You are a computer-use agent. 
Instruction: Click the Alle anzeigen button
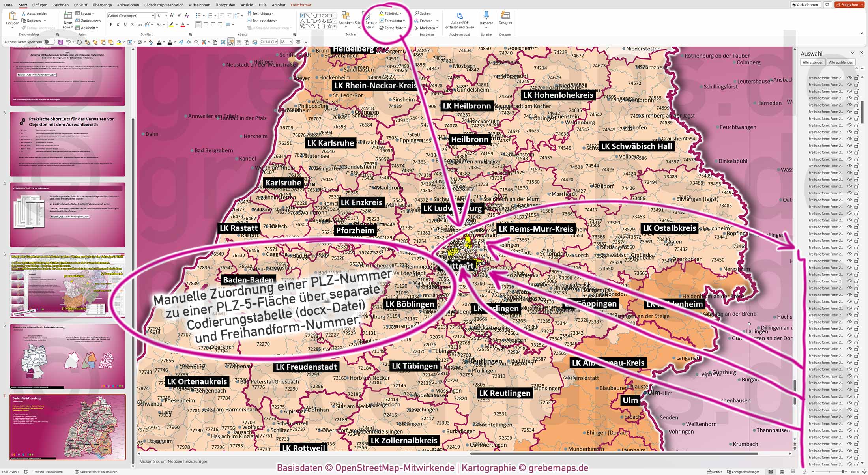[x=812, y=62]
